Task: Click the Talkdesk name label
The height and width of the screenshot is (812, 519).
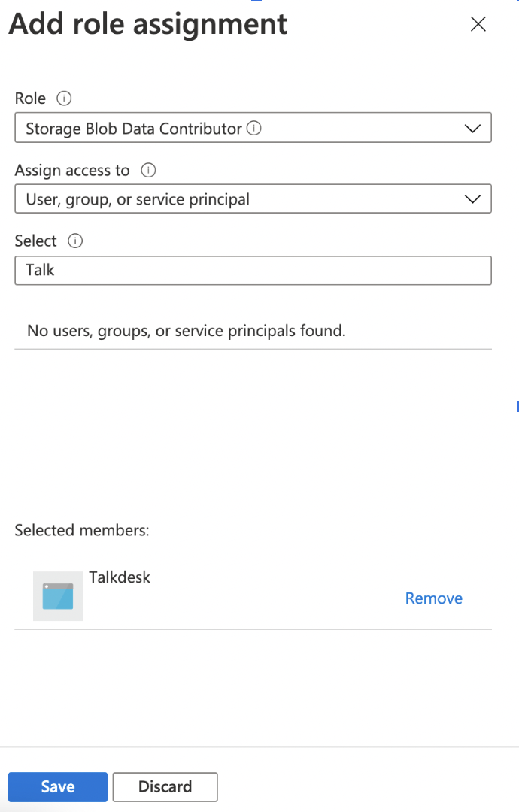Action: 120,577
